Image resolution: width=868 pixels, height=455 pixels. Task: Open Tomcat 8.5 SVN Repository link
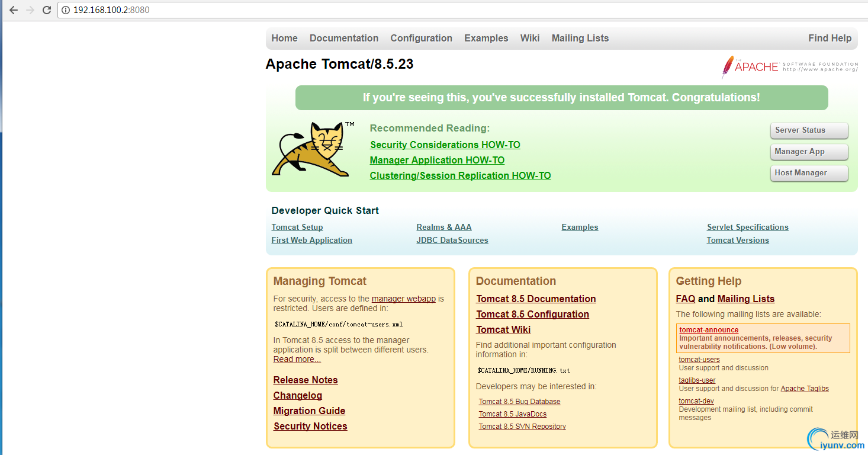point(522,426)
